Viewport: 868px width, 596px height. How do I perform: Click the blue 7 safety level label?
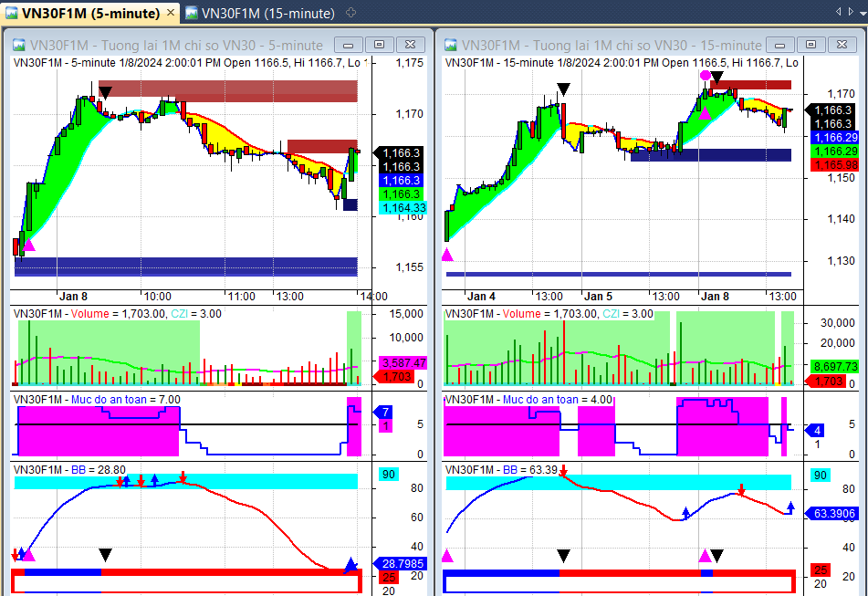[x=384, y=412]
